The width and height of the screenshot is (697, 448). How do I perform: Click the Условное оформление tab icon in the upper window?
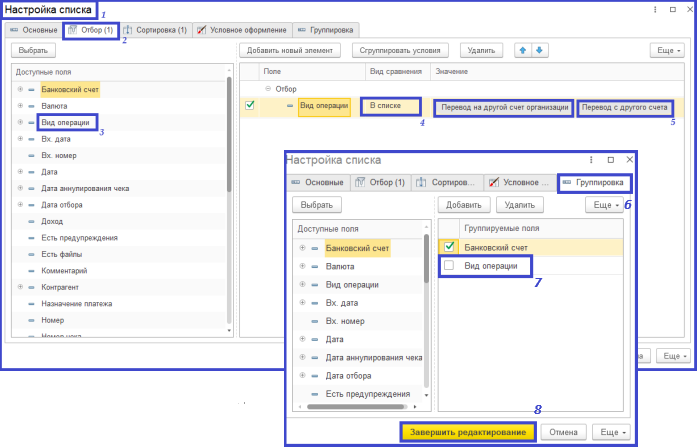point(202,30)
